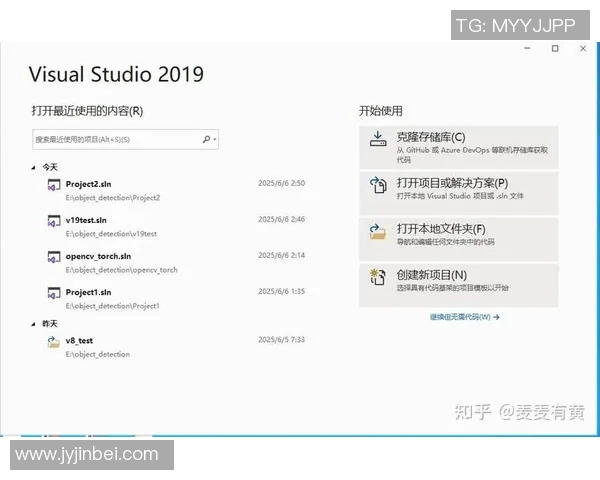
Task: Click the Project1.sln solution icon
Action: tap(54, 293)
